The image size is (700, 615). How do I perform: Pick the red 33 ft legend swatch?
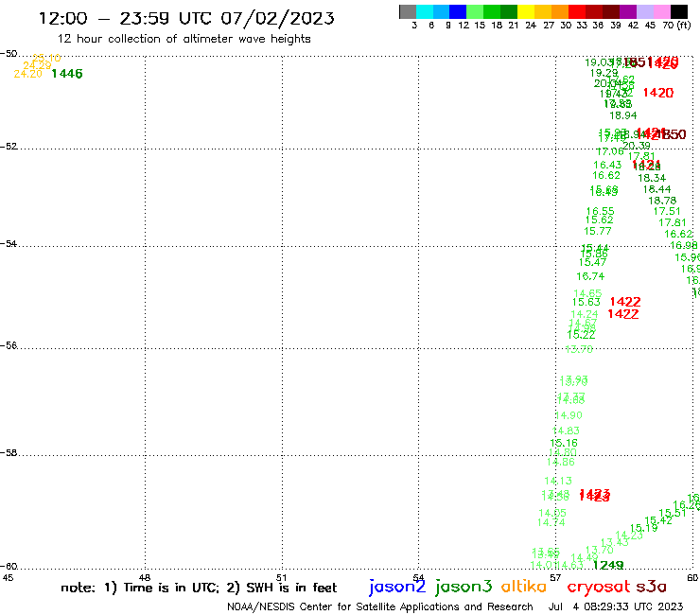tap(577, 11)
